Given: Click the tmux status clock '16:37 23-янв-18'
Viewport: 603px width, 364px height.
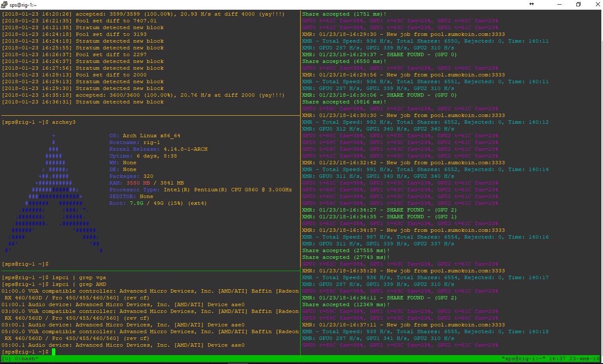Looking at the screenshot, I should click(574, 359).
